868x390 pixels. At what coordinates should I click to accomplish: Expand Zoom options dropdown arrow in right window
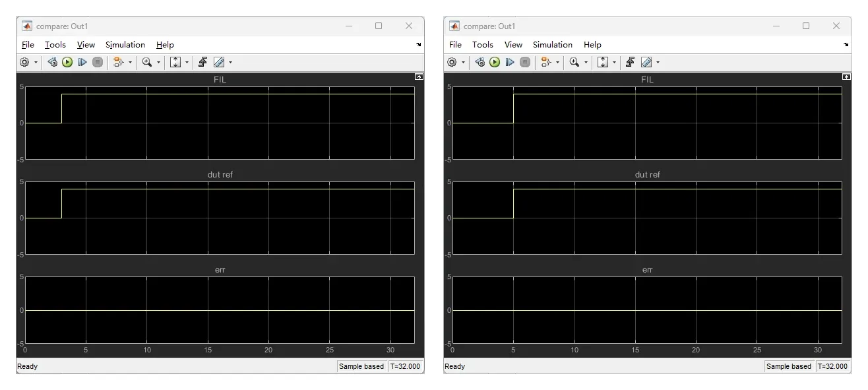(586, 63)
